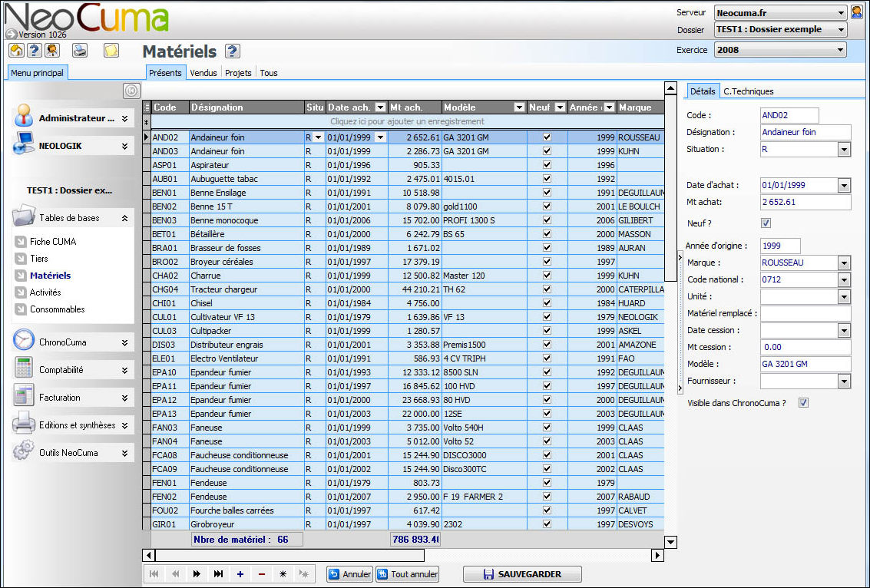The width and height of the screenshot is (870, 588).
Task: Toggle Neuf checkbox for EPA12 row
Action: coord(547,399)
